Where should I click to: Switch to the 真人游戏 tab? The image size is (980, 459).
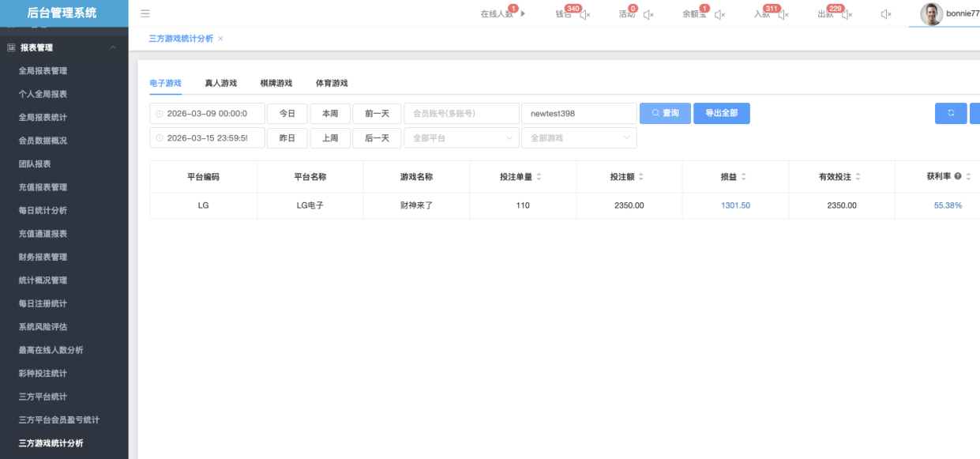tap(220, 83)
